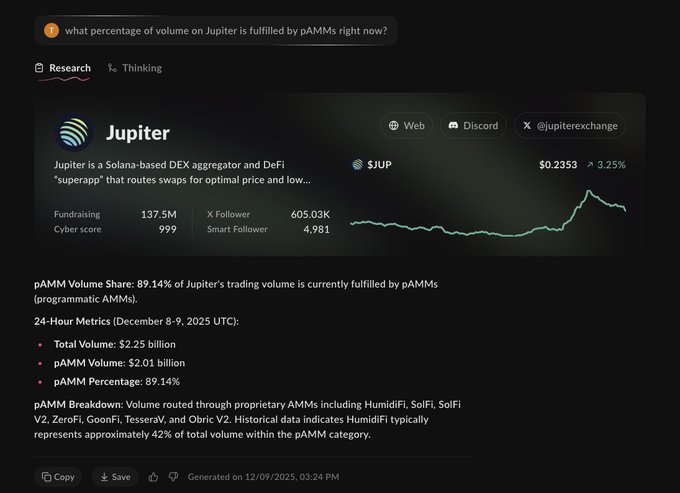Click the X Follower count

tap(310, 214)
